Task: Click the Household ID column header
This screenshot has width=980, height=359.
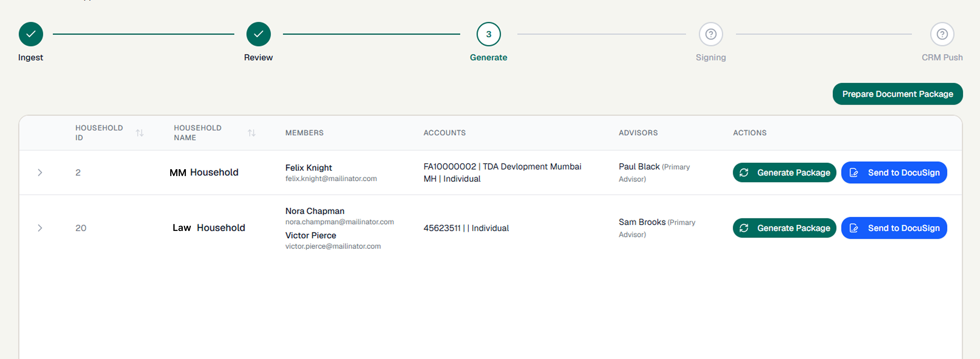Action: [x=99, y=133]
